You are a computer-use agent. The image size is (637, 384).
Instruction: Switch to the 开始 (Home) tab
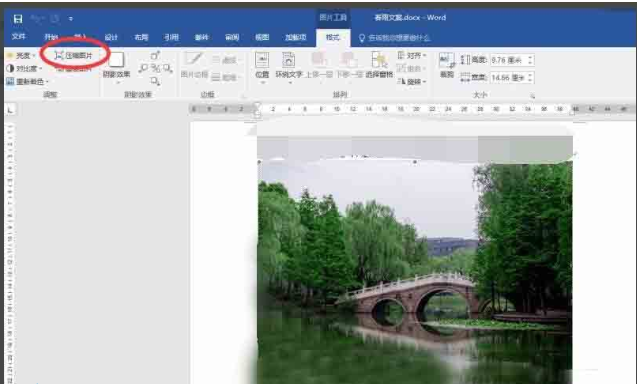click(x=51, y=37)
